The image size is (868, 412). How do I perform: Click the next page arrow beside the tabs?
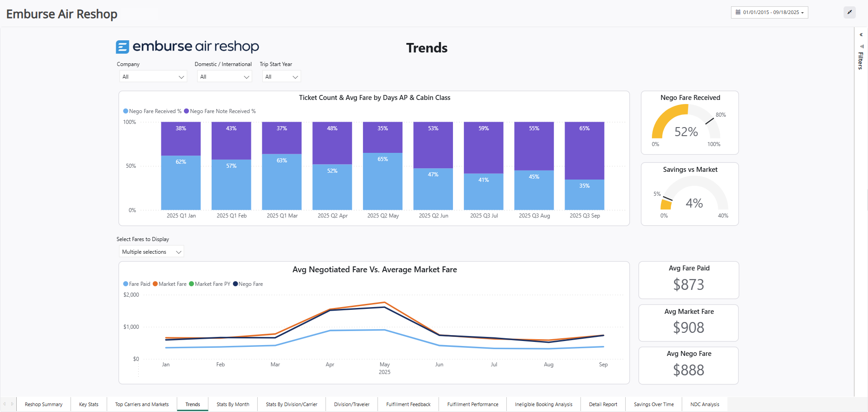pyautogui.click(x=11, y=404)
